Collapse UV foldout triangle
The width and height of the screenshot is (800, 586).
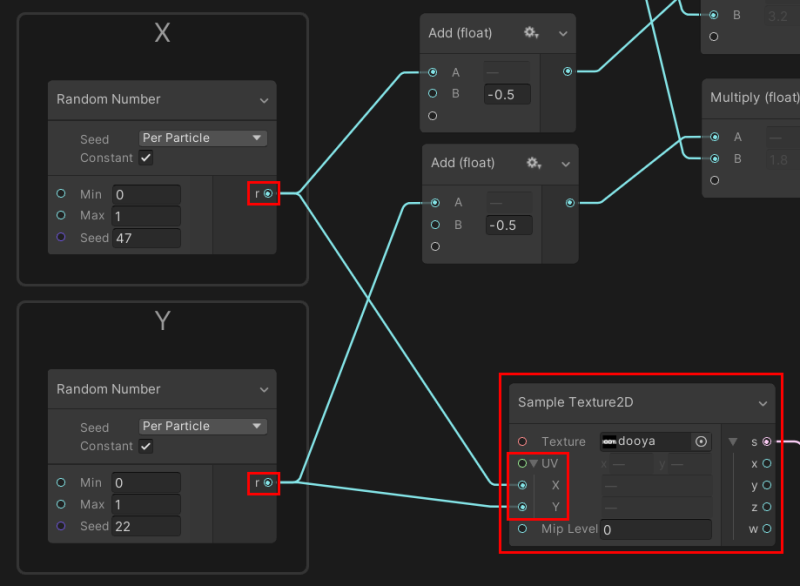[534, 464]
